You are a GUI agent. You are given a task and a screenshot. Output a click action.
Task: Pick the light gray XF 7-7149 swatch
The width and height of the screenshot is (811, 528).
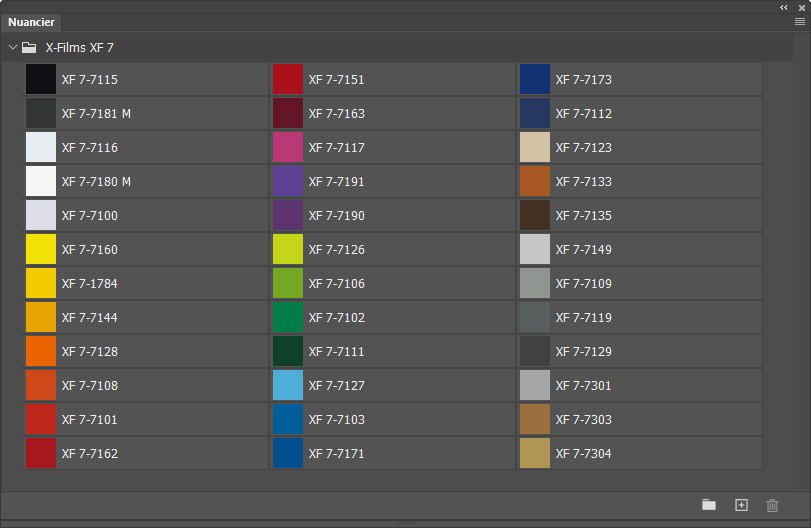pos(535,249)
